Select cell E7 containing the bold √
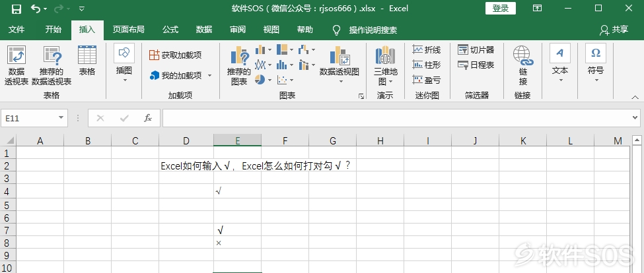This screenshot has height=273, width=644. (237, 230)
